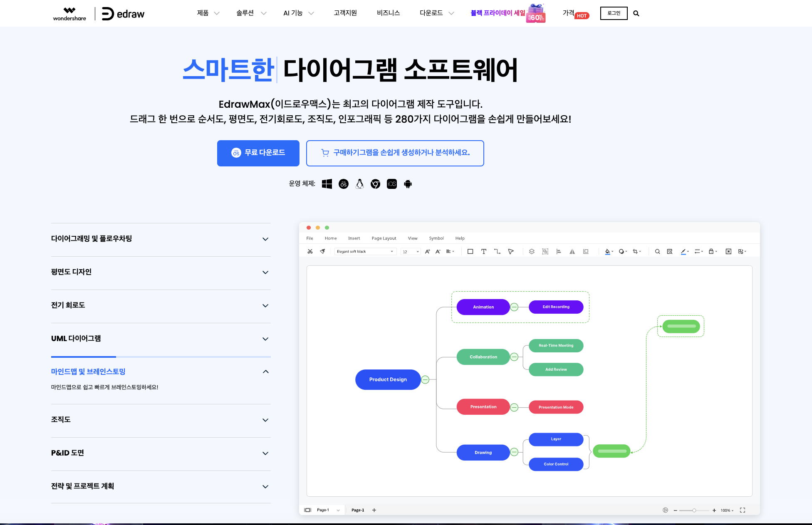Screen dimensions: 812x525
Task: Click the 구매하기 outlined button
Action: pos(395,153)
